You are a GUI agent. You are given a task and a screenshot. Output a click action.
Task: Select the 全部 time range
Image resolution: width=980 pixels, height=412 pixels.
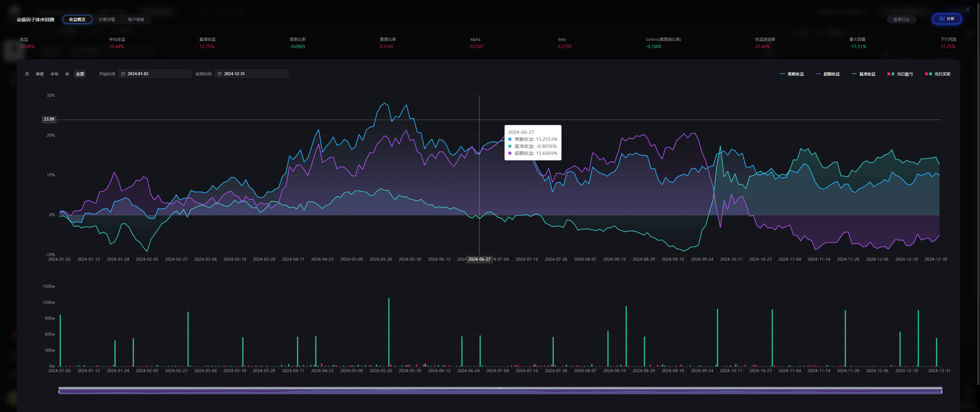click(80, 74)
